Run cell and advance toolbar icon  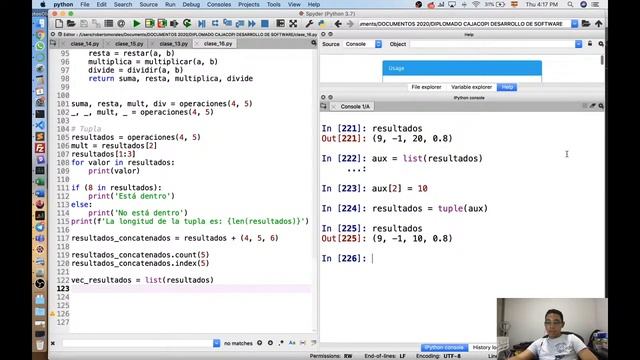click(162, 24)
